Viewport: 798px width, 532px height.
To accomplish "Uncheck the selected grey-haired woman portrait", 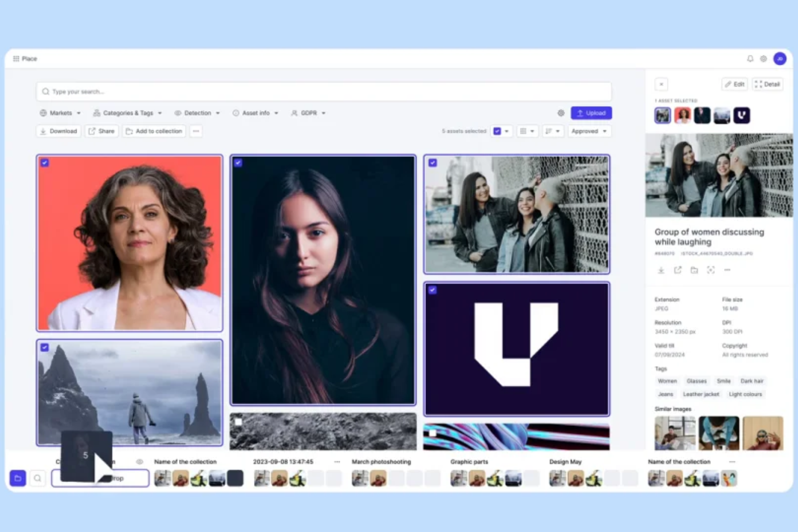I will pos(45,163).
